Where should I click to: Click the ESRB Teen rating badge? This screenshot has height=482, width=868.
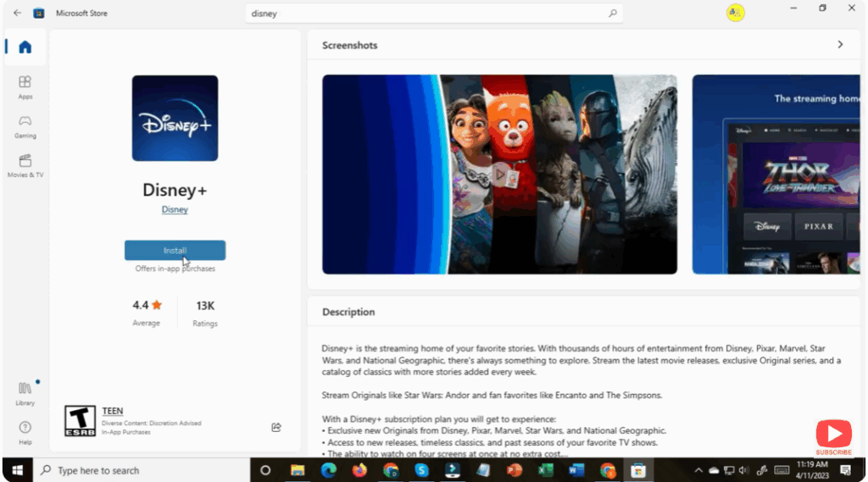80,420
